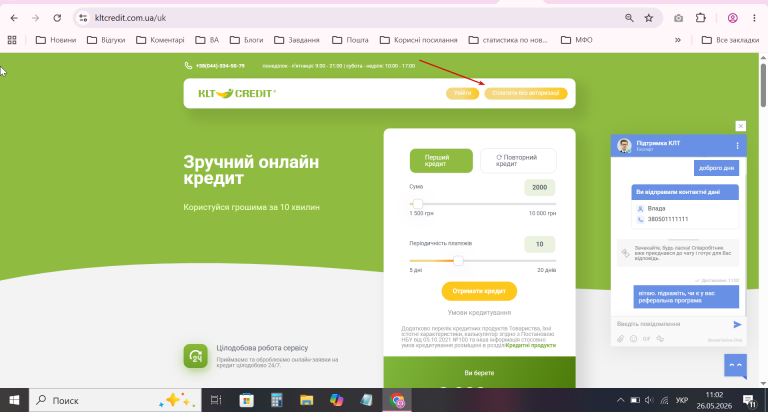Attach a file using the paperclip icon
768x412 pixels.
(x=620, y=339)
